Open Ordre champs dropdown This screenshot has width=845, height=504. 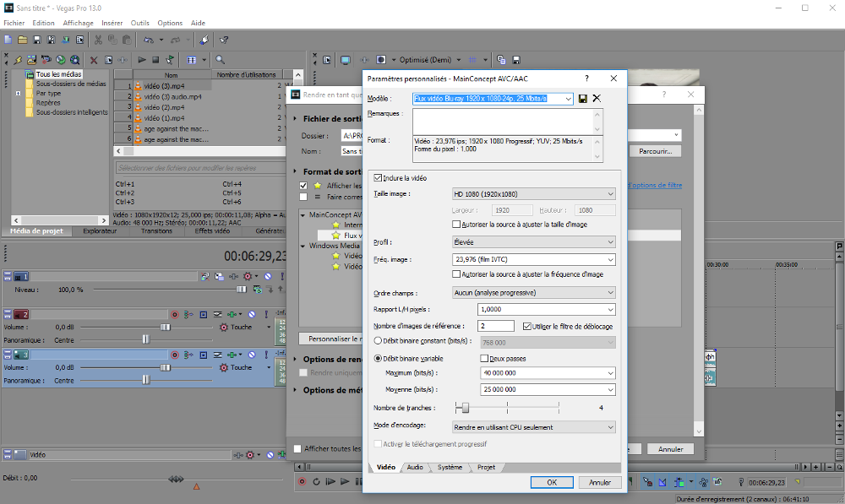(x=533, y=293)
